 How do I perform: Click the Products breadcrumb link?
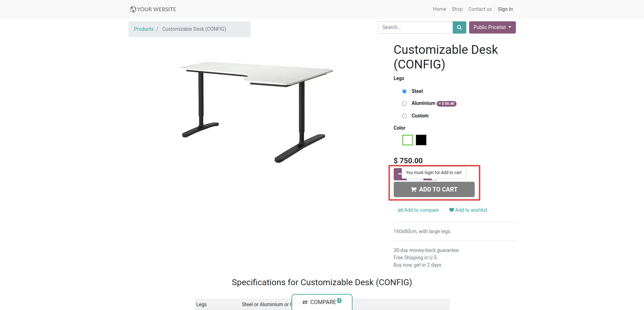pyautogui.click(x=143, y=29)
